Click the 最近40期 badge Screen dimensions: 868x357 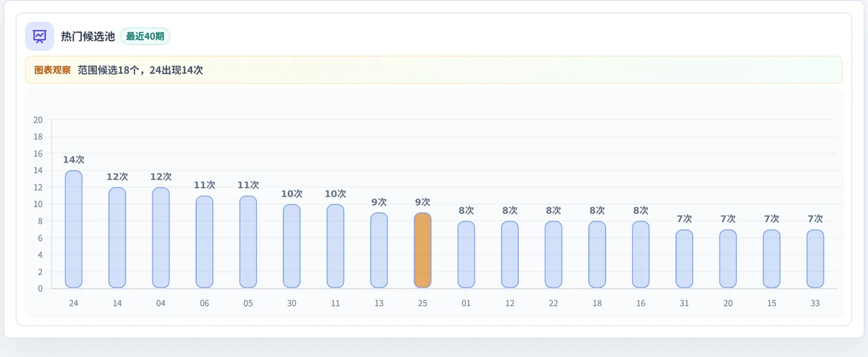coord(145,37)
